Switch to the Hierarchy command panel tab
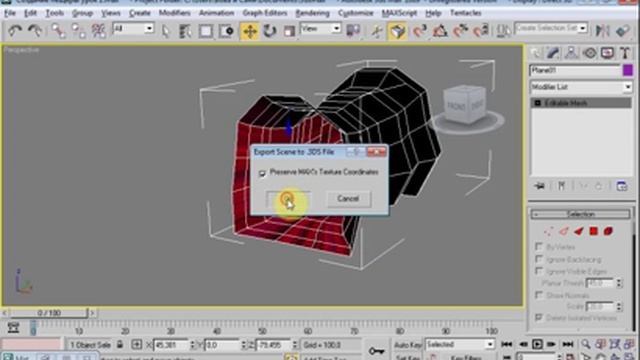 pyautogui.click(x=571, y=53)
